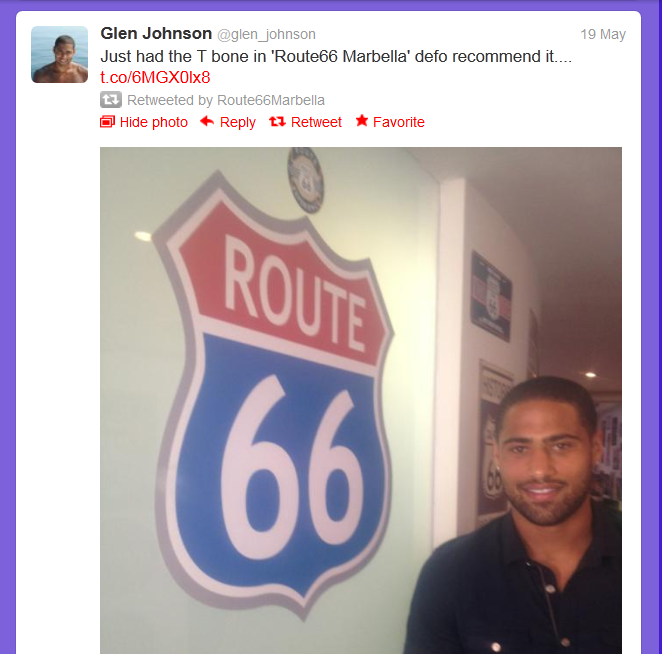Click the red Retweet arrows icon
662x654 pixels.
[277, 122]
